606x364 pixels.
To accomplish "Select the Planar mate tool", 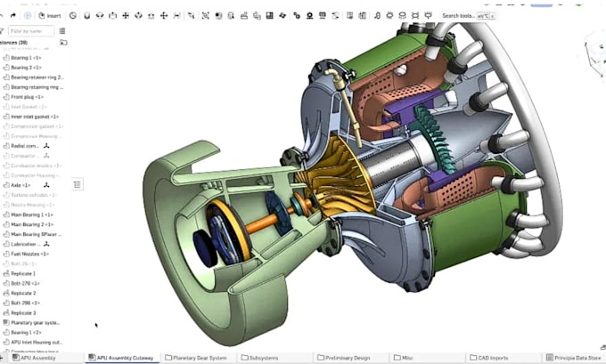I will pyautogui.click(x=126, y=15).
